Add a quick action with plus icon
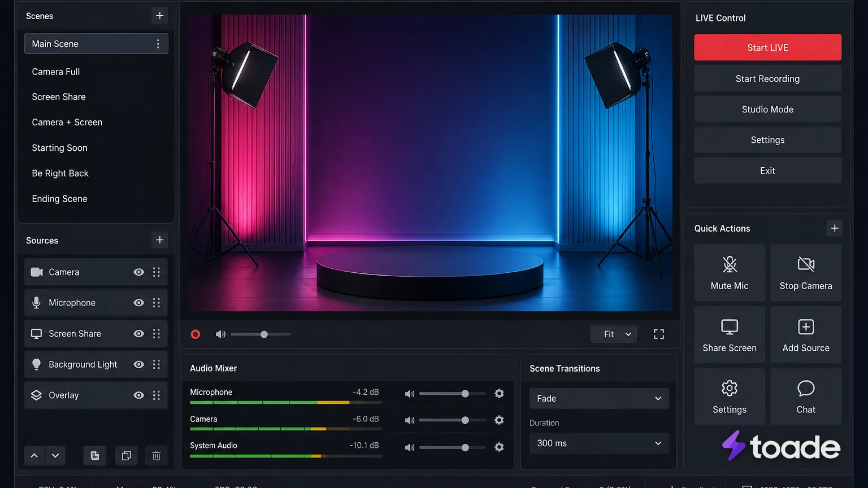868x488 pixels. click(835, 228)
